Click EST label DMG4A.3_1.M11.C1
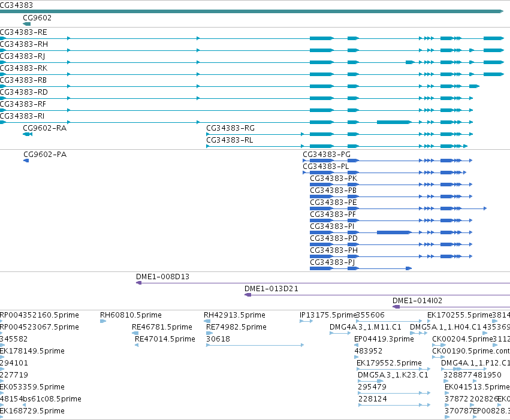 (x=366, y=327)
